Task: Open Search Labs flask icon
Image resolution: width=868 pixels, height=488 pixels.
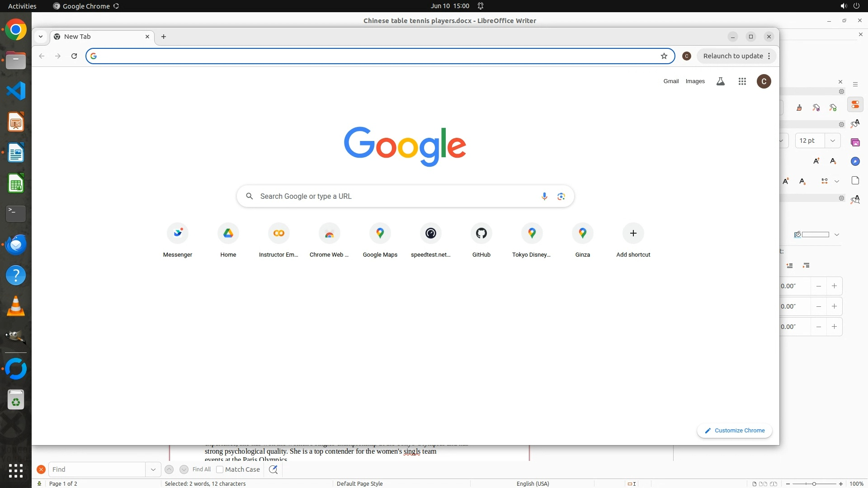Action: [721, 81]
